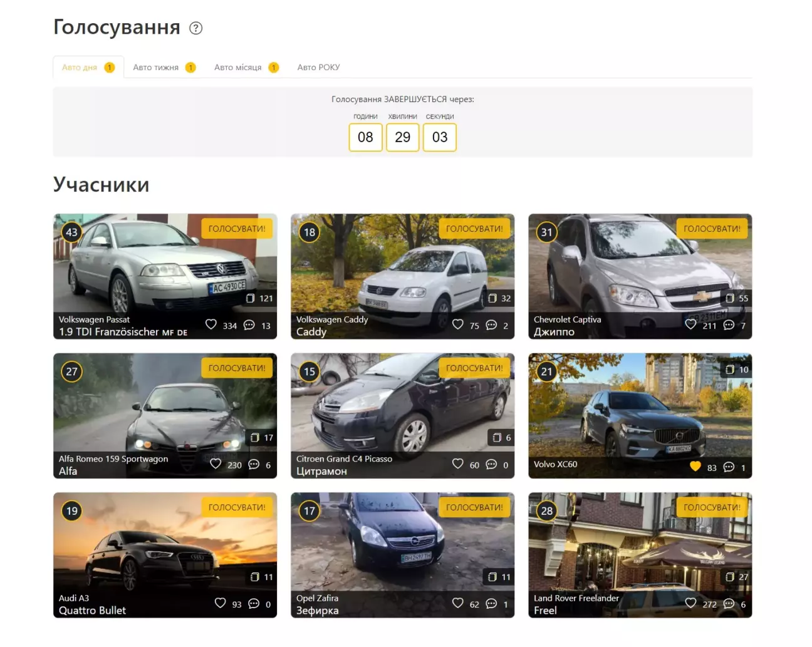
Task: Like the Chevrolet Captiva heart icon
Action: point(690,324)
